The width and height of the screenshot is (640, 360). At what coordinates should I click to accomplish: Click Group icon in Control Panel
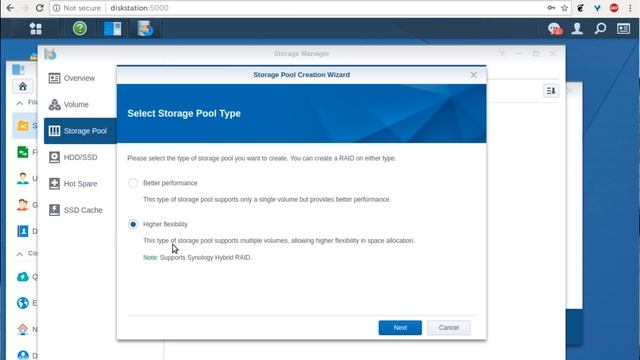(23, 205)
